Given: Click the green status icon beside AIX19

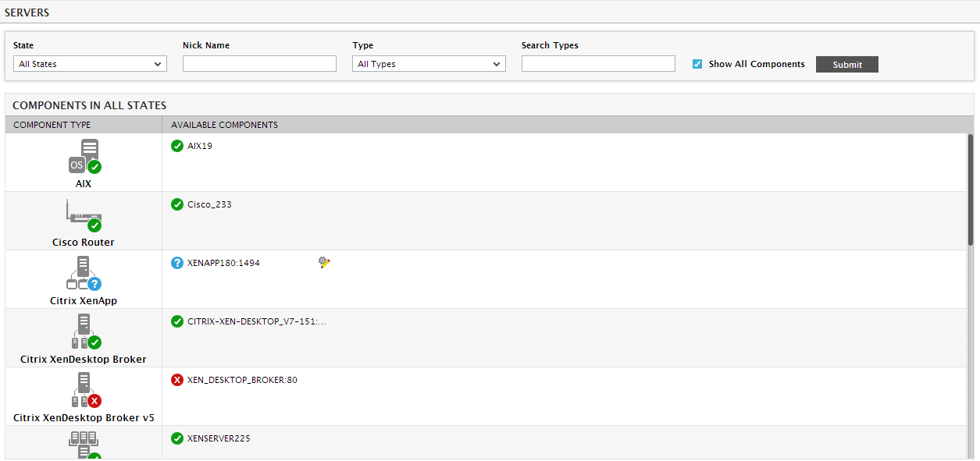Looking at the screenshot, I should (x=177, y=146).
